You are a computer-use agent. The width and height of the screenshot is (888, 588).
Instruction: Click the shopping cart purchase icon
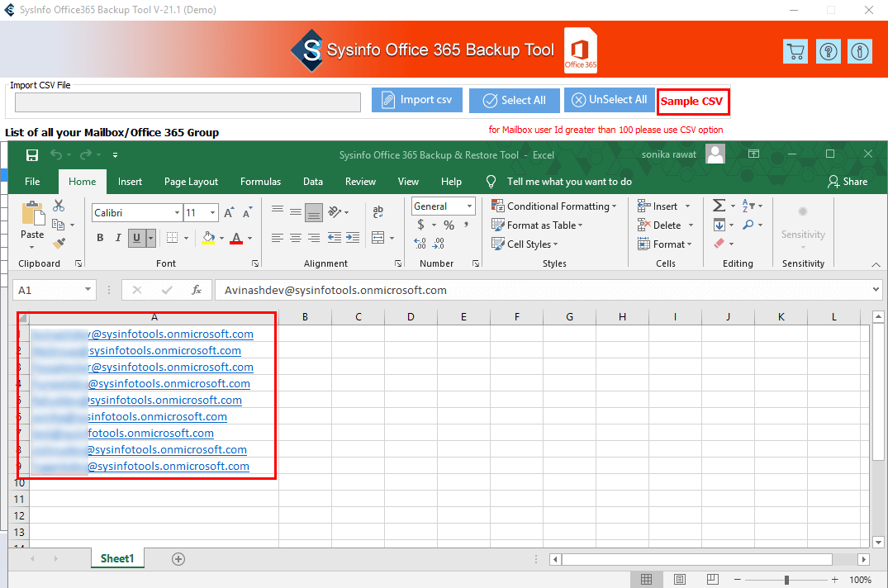[795, 51]
